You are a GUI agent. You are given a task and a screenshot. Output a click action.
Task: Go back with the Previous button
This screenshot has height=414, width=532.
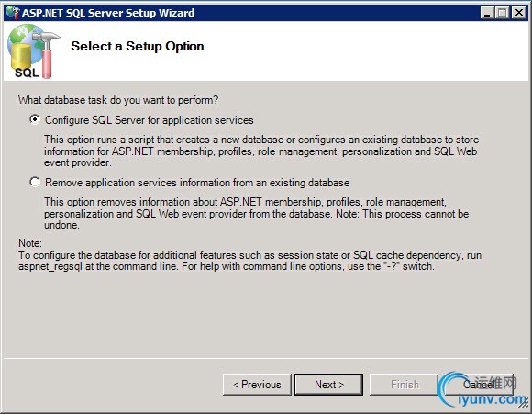tap(257, 385)
